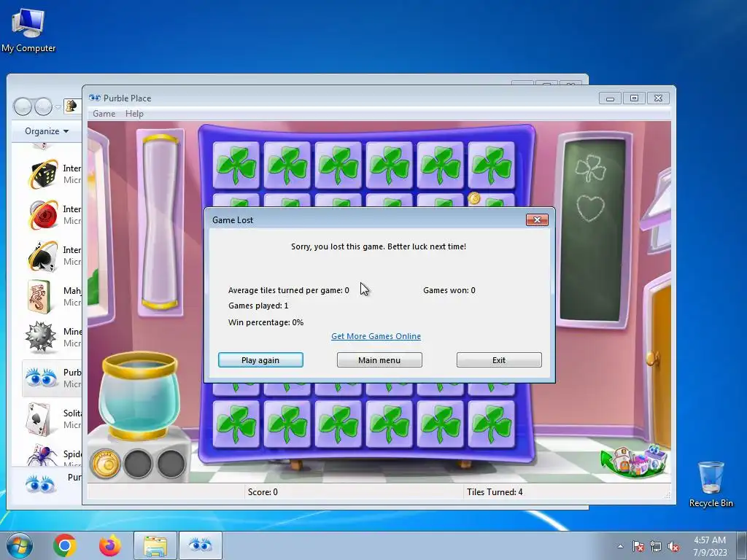Click the taskbar clock showing 4:57 AM

click(710, 545)
